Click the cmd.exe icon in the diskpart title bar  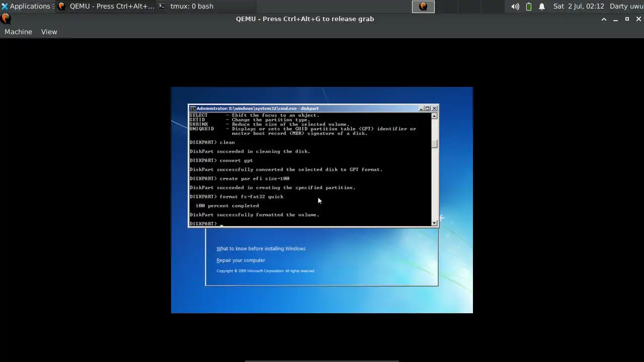tap(193, 109)
